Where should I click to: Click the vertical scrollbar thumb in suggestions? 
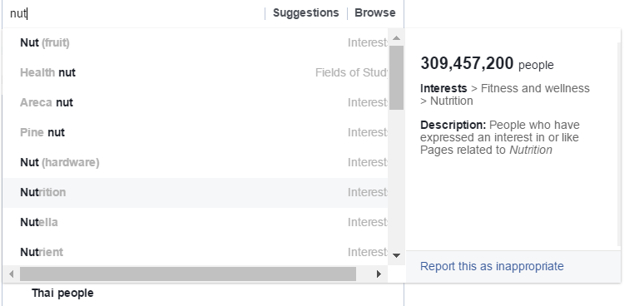click(x=396, y=78)
